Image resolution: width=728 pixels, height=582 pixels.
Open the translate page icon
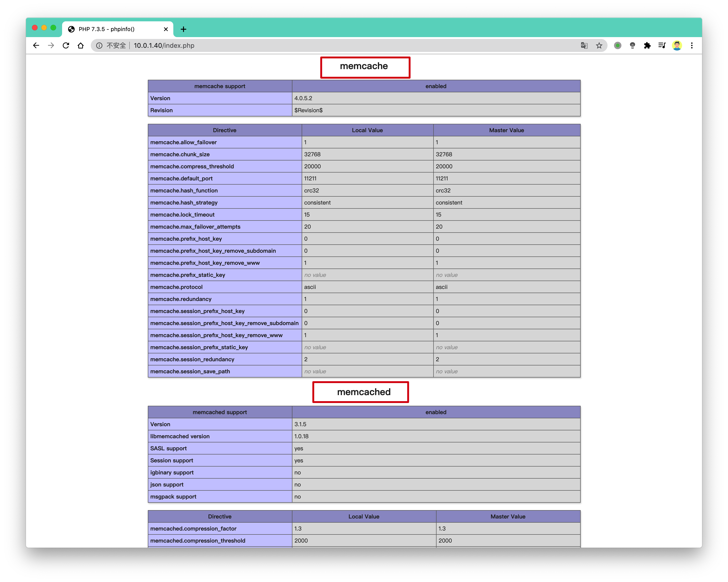coord(584,45)
